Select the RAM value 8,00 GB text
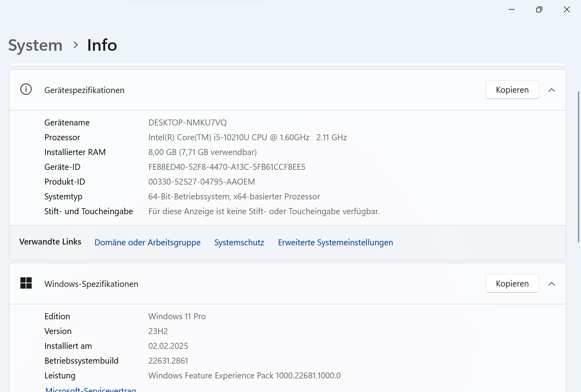The image size is (581, 392). [202, 152]
